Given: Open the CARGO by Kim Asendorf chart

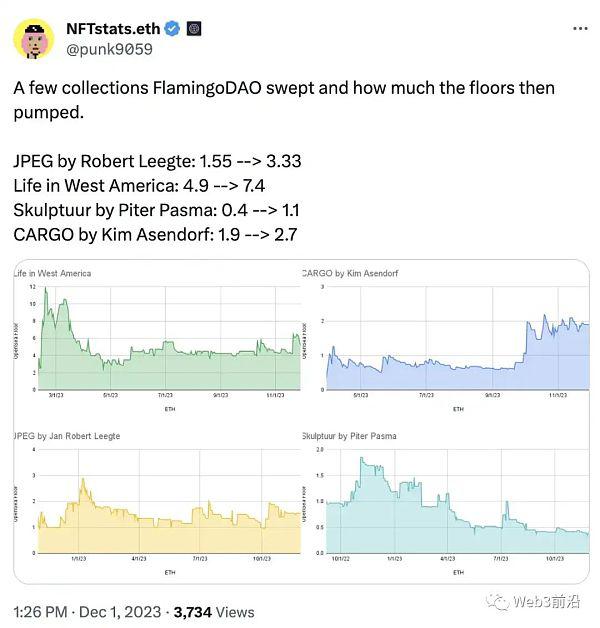Looking at the screenshot, I should click(x=445, y=340).
